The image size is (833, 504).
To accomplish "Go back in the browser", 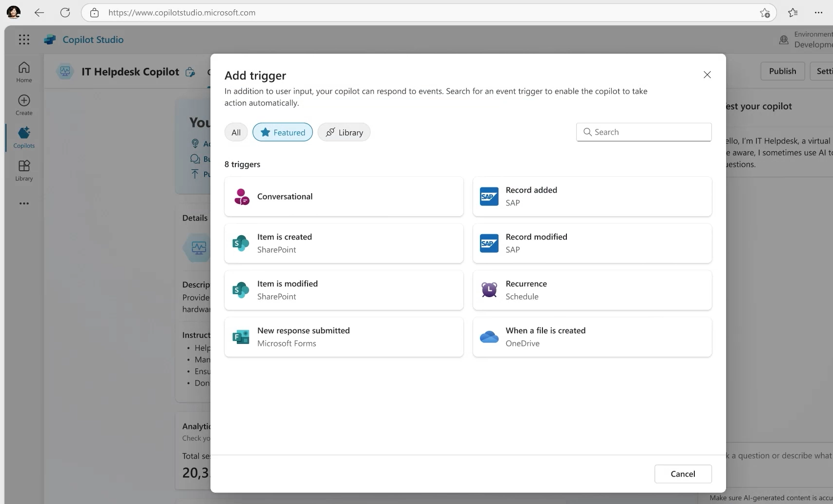I will click(x=39, y=13).
